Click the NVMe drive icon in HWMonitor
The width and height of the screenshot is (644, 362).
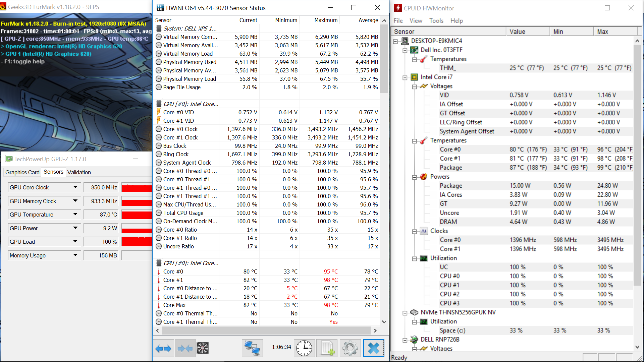(414, 312)
